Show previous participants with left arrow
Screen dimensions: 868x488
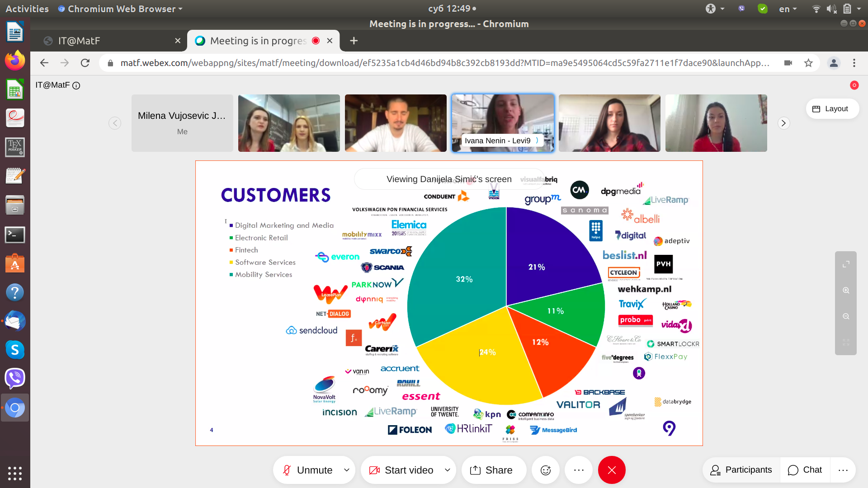[115, 123]
